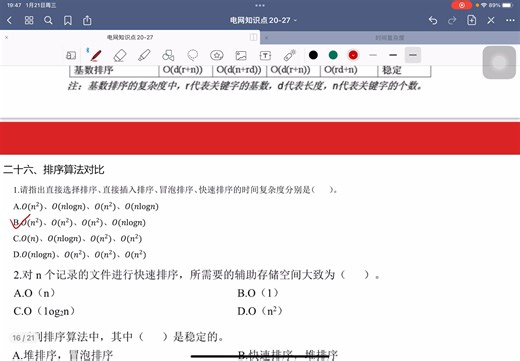This screenshot has height=361, width=520.
Task: Select the lasso selection tool
Action: 192,55
